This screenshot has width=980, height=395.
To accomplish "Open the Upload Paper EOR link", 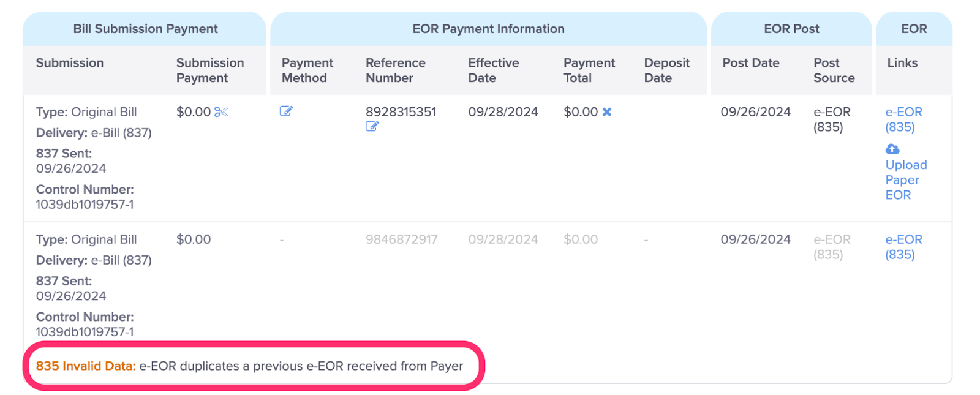I will [906, 180].
